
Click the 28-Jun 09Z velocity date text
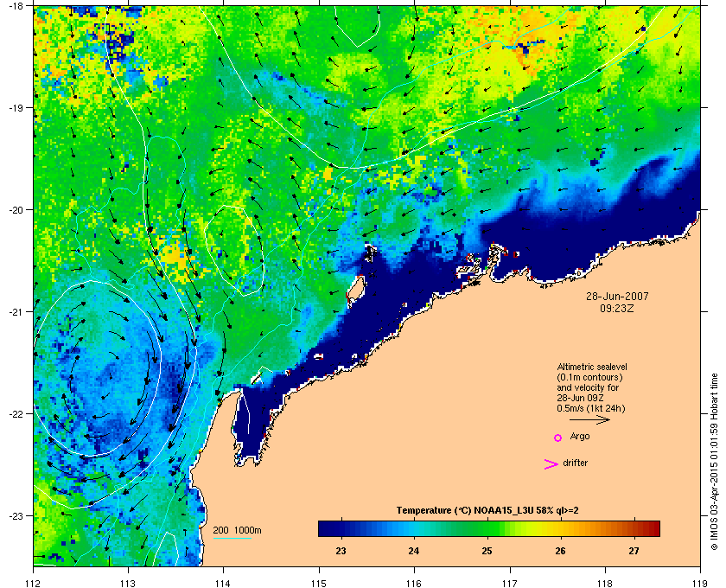pos(580,398)
